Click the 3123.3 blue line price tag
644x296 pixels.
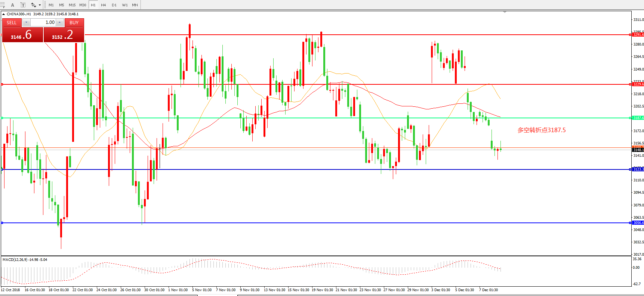tap(638, 169)
